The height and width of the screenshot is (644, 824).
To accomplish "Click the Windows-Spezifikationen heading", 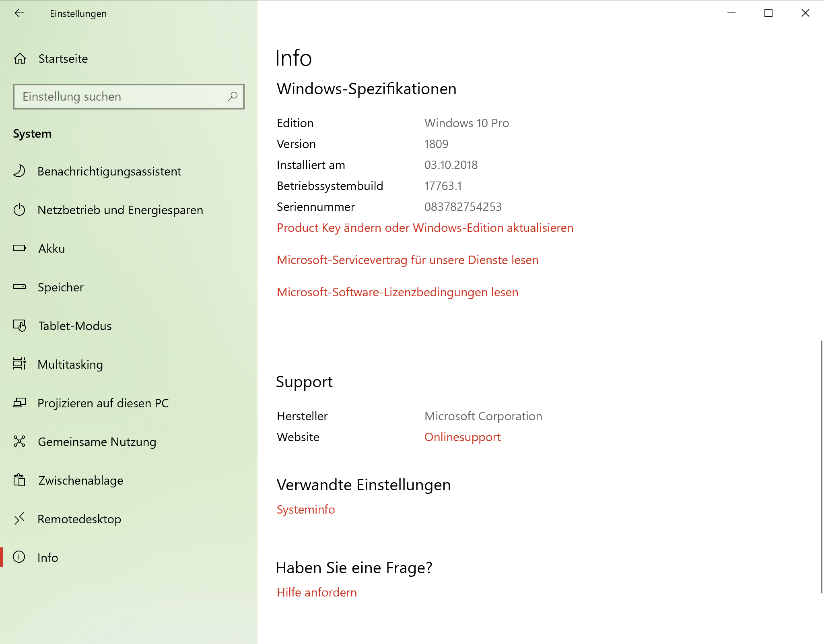I will [367, 89].
